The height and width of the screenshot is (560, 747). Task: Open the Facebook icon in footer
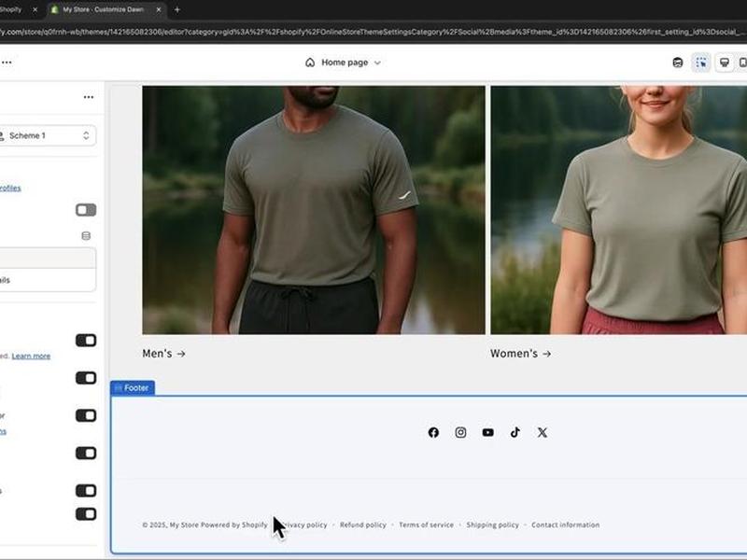pos(433,432)
